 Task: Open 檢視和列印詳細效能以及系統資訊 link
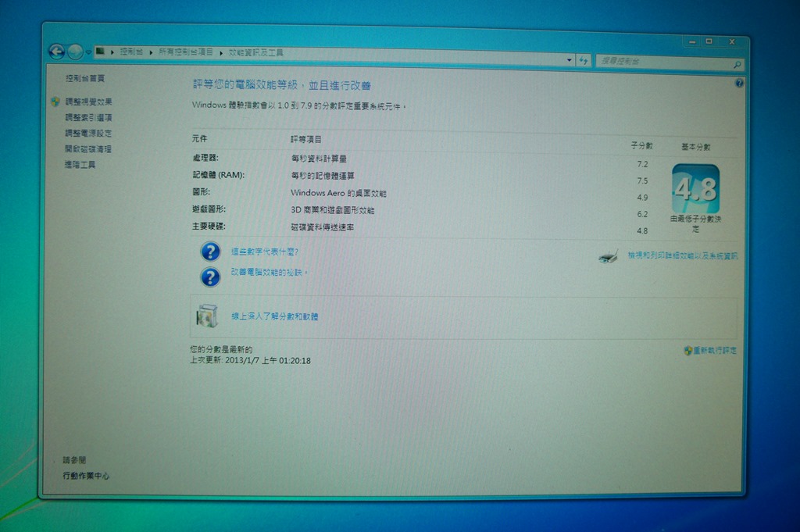[x=683, y=255]
